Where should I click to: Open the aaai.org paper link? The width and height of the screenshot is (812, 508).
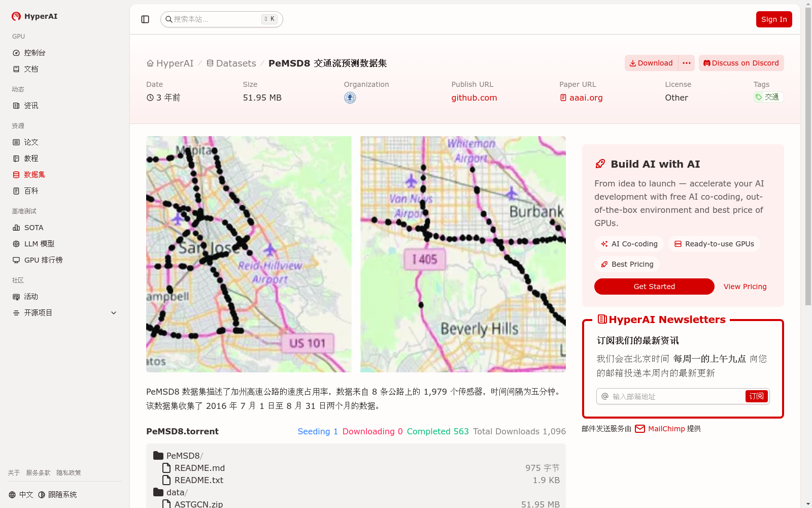[x=581, y=98]
